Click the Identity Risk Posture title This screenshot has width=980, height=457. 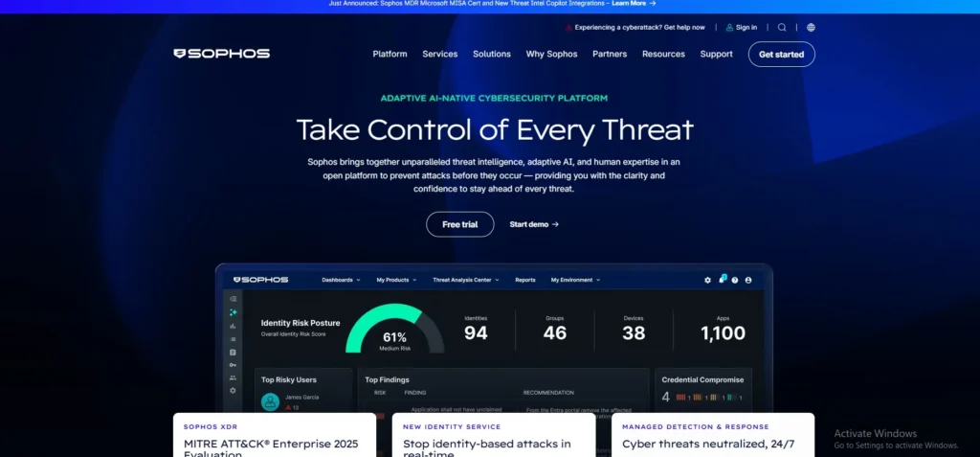click(x=301, y=323)
